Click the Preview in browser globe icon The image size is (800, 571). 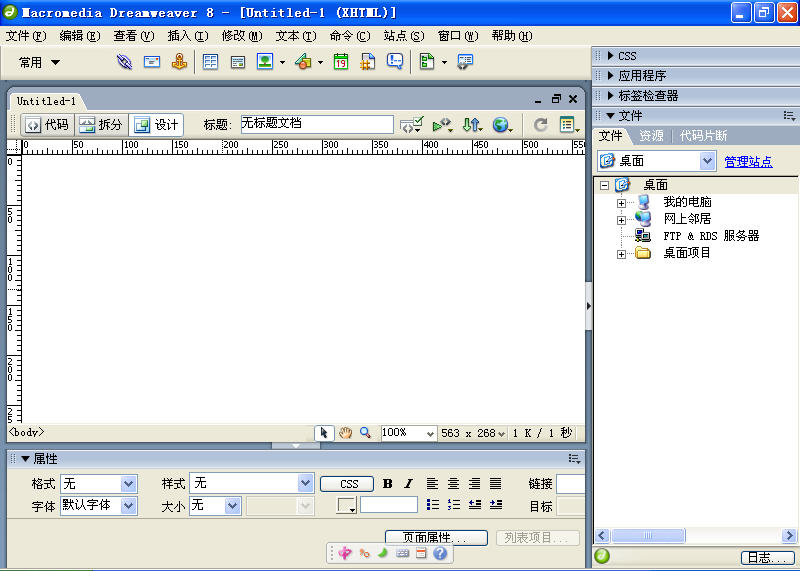point(500,125)
